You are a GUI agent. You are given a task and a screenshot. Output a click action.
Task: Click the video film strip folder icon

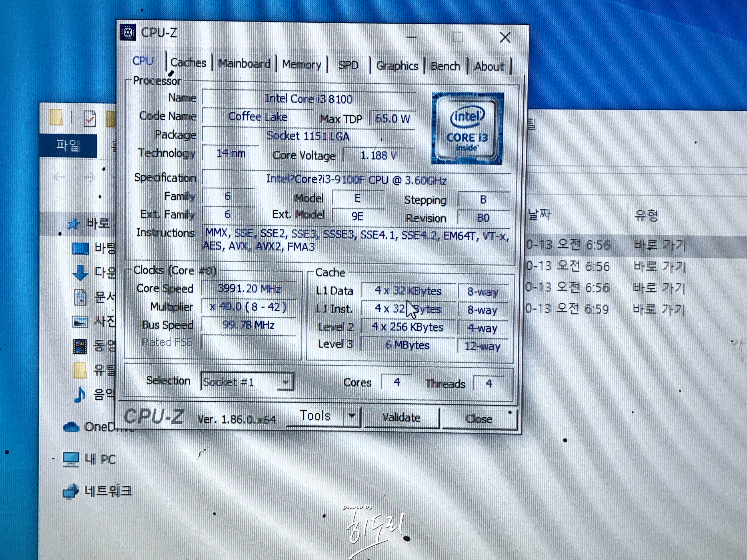click(x=80, y=346)
